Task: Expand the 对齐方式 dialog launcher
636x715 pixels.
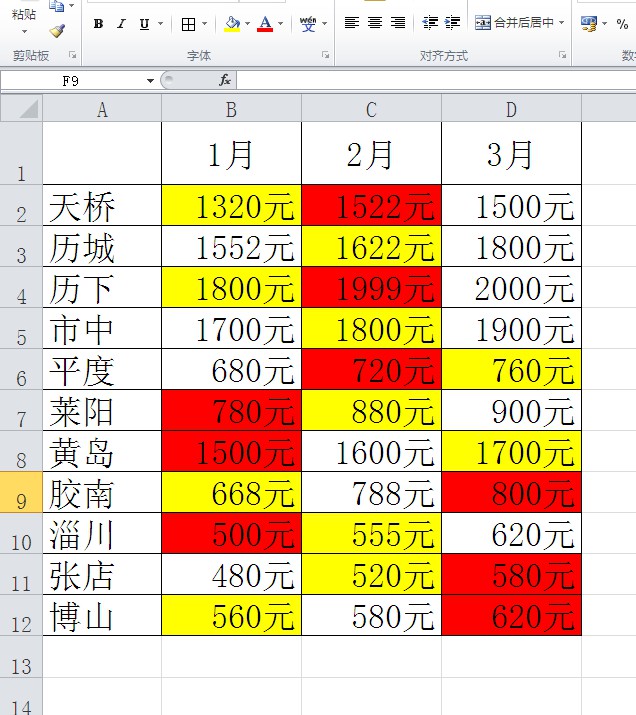Action: pos(563,55)
